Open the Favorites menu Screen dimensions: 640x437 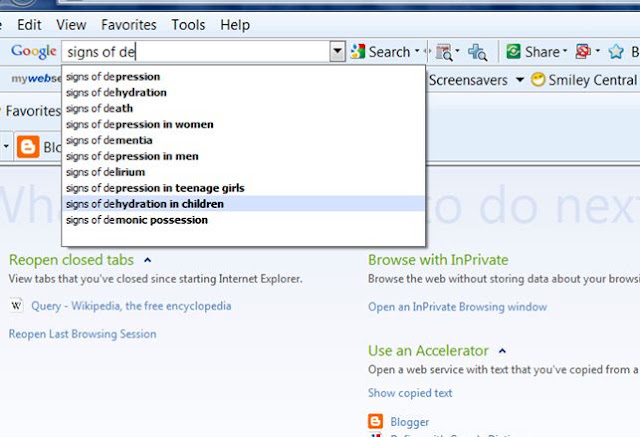[x=129, y=25]
